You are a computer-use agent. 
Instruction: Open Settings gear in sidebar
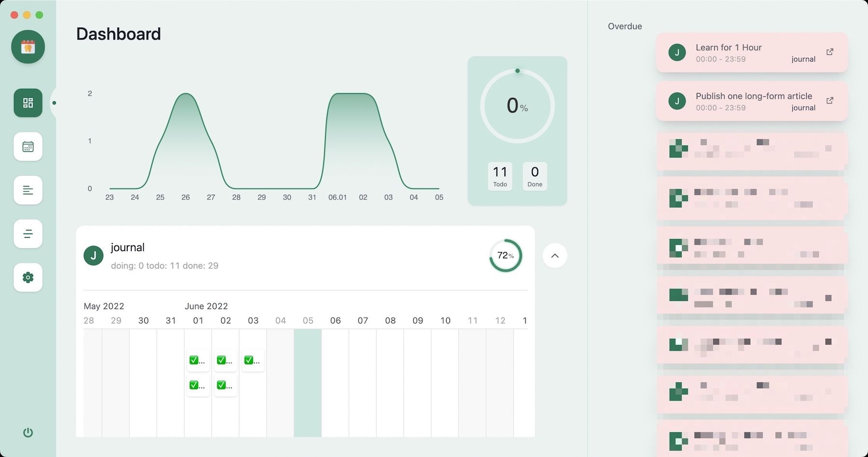[28, 277]
